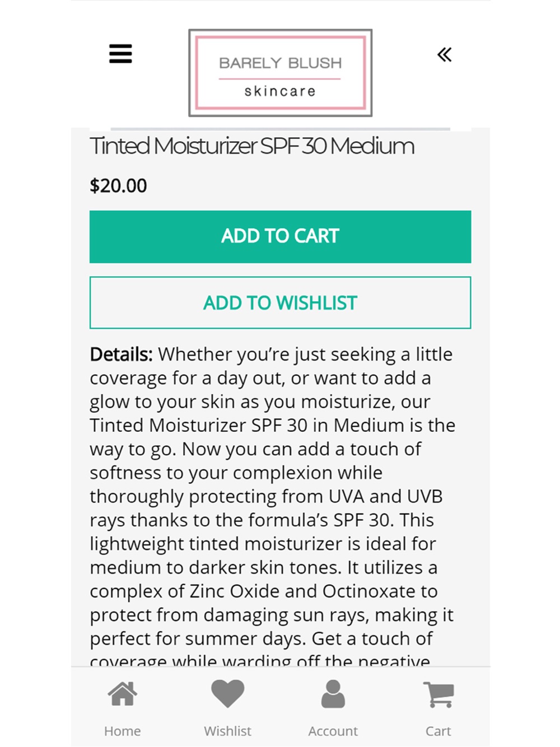Tap the Account person icon
Image resolution: width=560 pixels, height=747 pixels.
(x=333, y=694)
